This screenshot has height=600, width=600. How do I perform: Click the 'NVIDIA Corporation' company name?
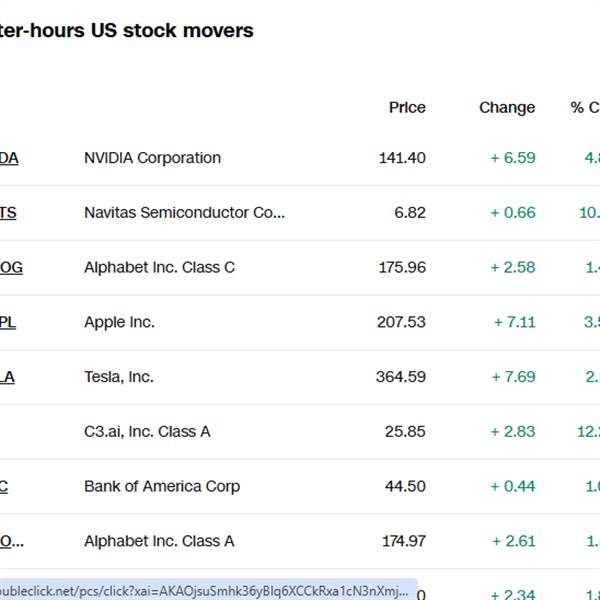click(152, 158)
